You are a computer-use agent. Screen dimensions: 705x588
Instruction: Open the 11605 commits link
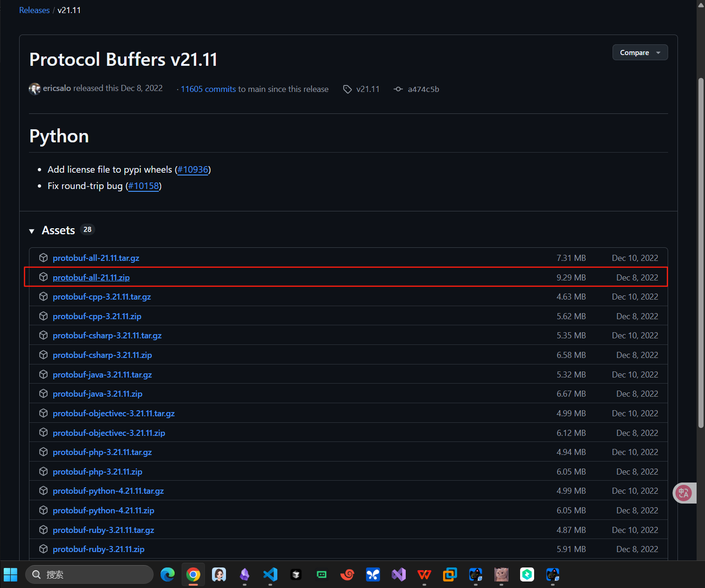(x=208, y=89)
